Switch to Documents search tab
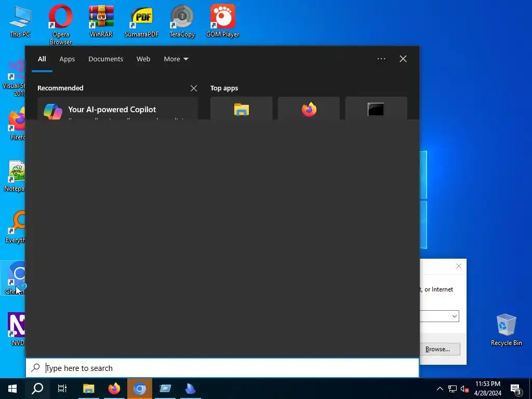 [105, 59]
